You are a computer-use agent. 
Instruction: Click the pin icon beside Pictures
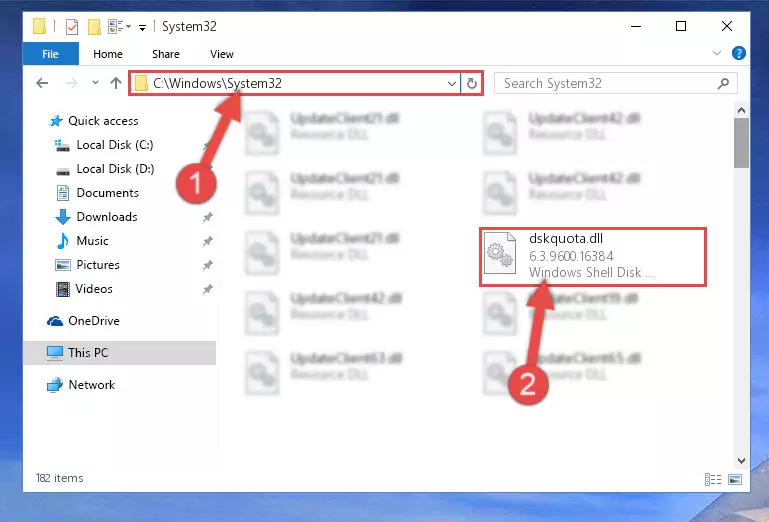(207, 265)
